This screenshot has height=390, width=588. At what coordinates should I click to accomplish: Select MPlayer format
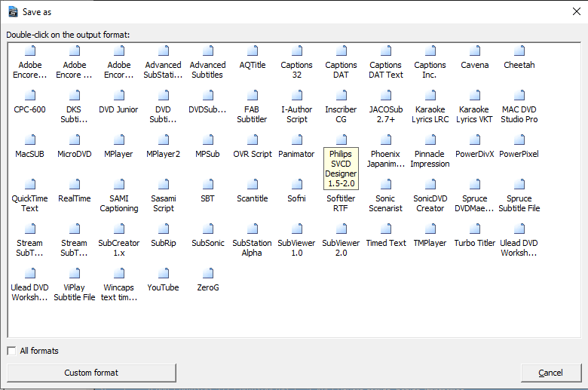click(x=118, y=147)
